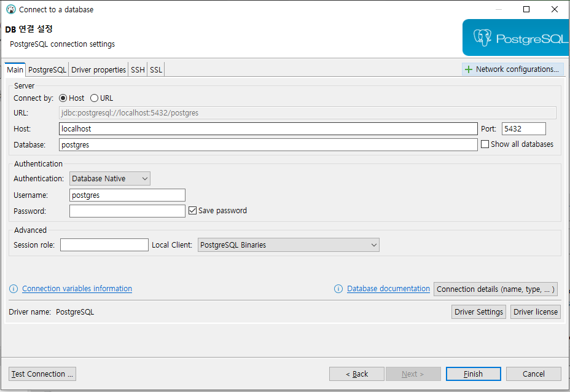Open Connection variables information link
Image resolution: width=570 pixels, height=392 pixels.
(77, 289)
